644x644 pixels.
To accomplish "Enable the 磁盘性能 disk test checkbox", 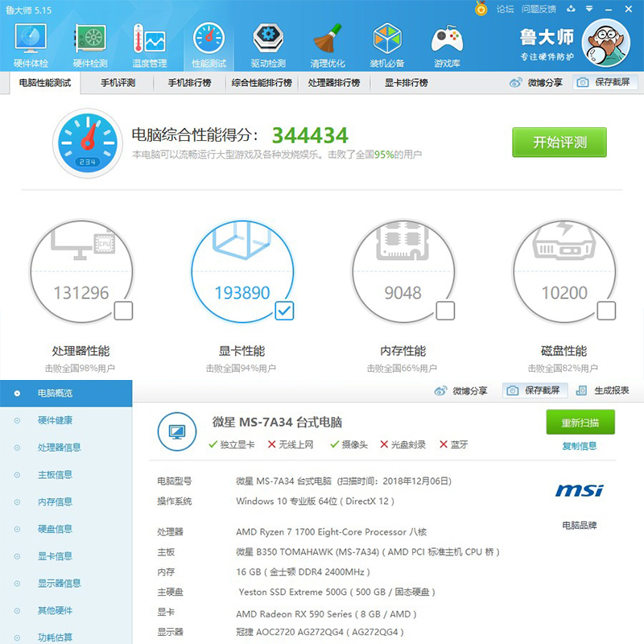I will (605, 311).
